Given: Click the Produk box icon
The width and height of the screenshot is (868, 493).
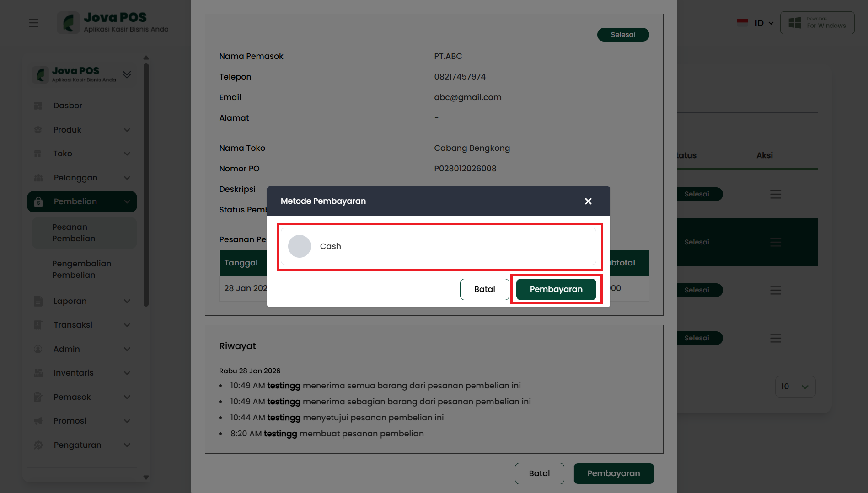Looking at the screenshot, I should pos(38,130).
